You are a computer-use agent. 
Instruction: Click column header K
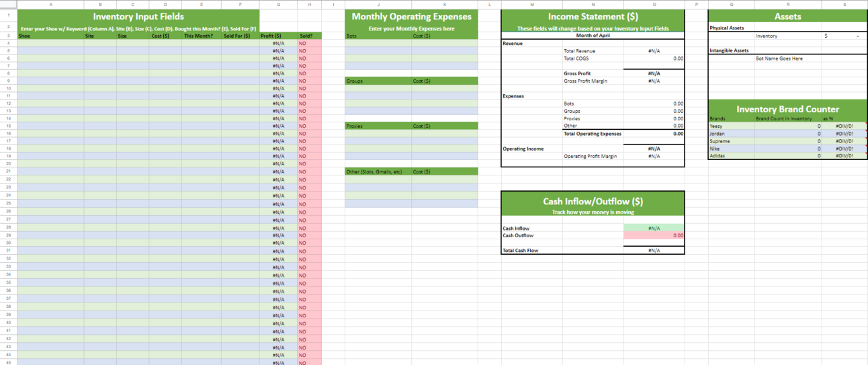tap(445, 4)
